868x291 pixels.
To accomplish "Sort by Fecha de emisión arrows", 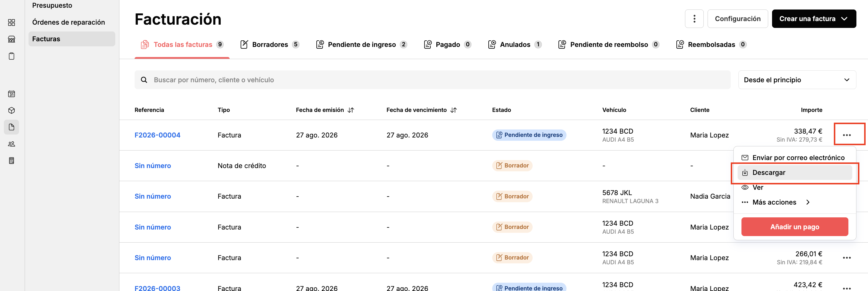I will [x=351, y=110].
